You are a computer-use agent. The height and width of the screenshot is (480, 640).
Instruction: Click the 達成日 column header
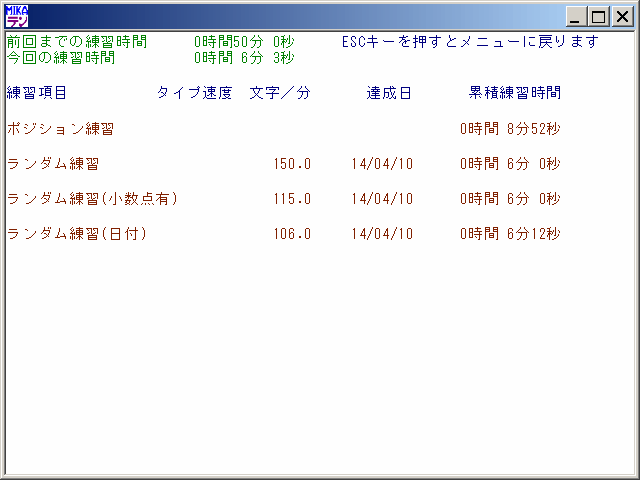coord(389,93)
